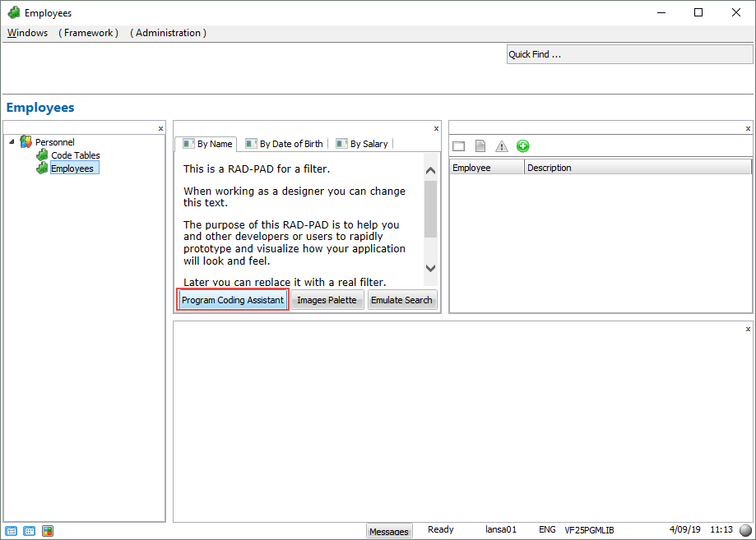Close the instance list pane
This screenshot has width=756, height=540.
pyautogui.click(x=748, y=128)
